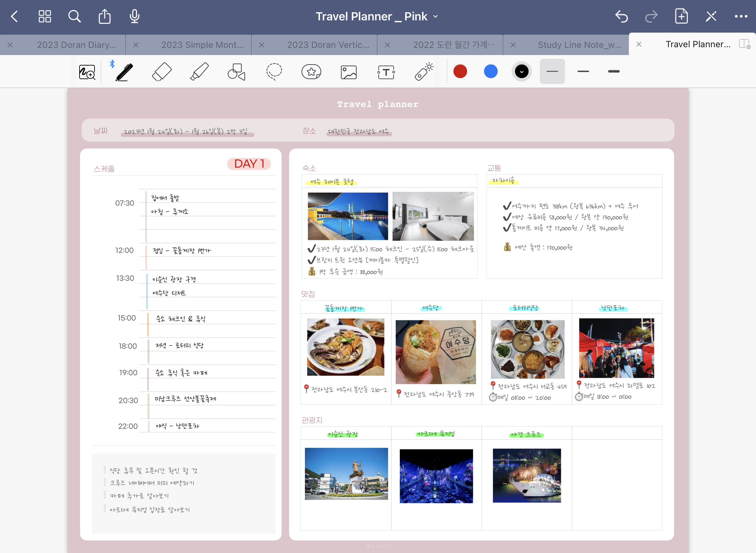
Task: Choose the red pen color
Action: pos(460,71)
